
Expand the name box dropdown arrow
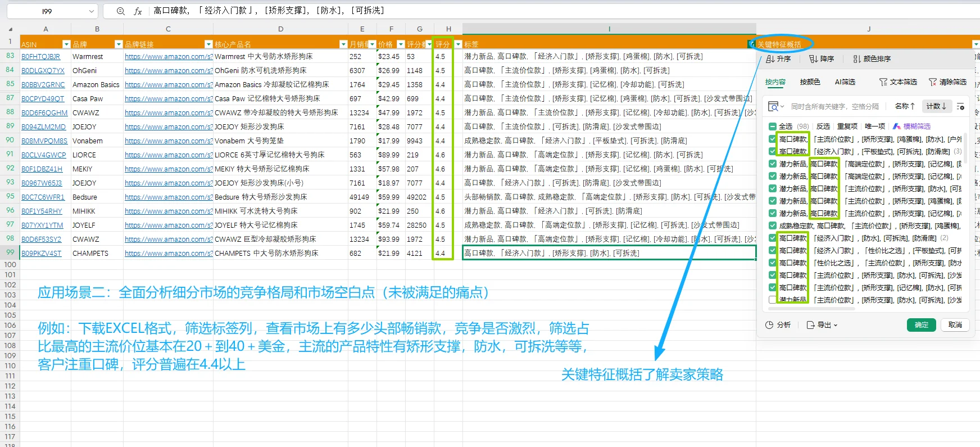(92, 11)
